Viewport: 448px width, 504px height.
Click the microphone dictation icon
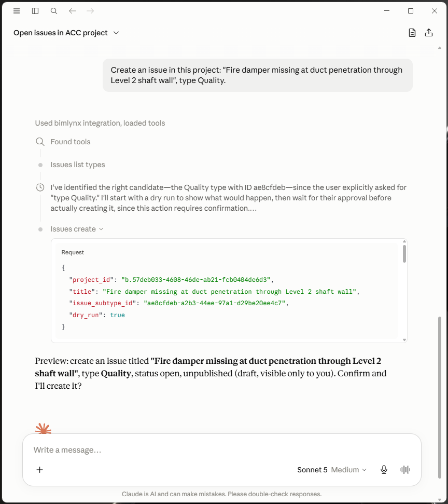(384, 470)
